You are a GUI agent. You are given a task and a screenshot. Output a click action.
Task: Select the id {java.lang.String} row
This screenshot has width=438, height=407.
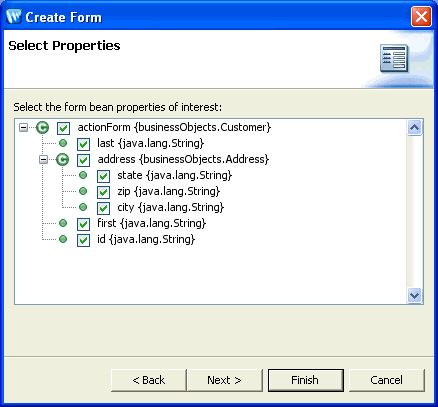point(146,239)
